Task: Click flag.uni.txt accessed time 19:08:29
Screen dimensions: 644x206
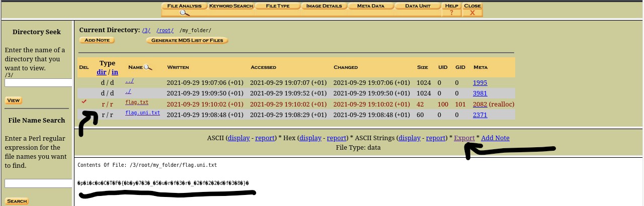Action: point(288,115)
